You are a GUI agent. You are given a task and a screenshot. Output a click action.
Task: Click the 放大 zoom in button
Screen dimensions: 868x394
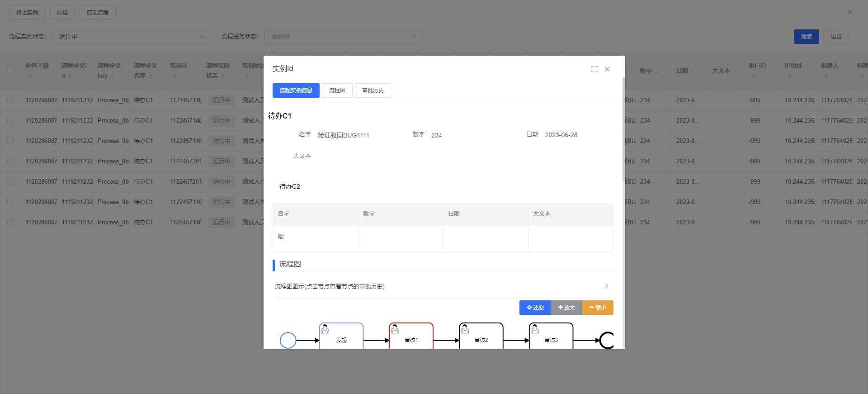click(x=566, y=308)
